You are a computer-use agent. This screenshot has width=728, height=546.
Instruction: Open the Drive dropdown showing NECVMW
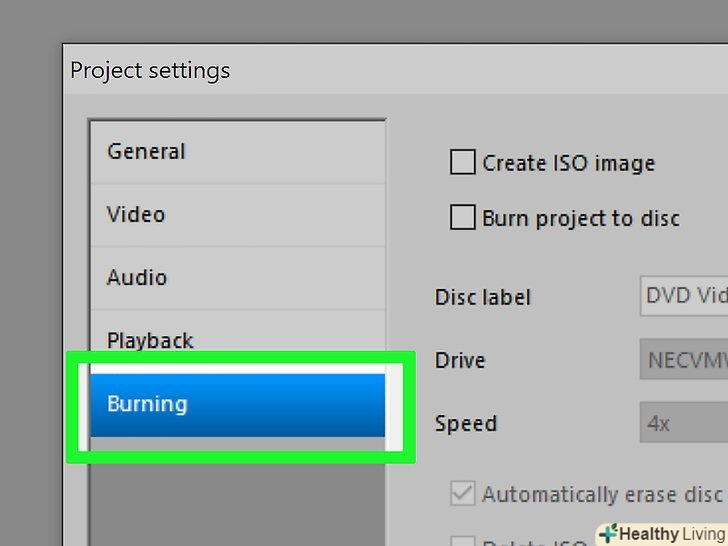click(684, 360)
